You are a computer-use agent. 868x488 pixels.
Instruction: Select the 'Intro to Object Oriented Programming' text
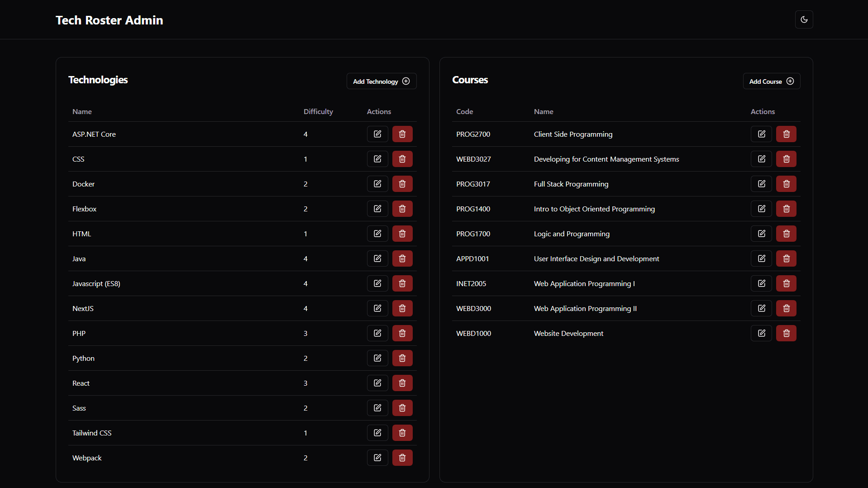[594, 209]
